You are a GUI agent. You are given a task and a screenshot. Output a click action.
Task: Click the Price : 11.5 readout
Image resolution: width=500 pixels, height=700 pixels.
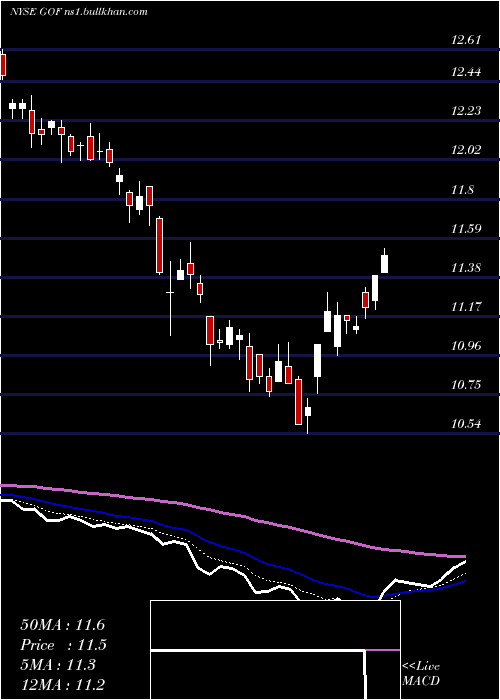63,645
